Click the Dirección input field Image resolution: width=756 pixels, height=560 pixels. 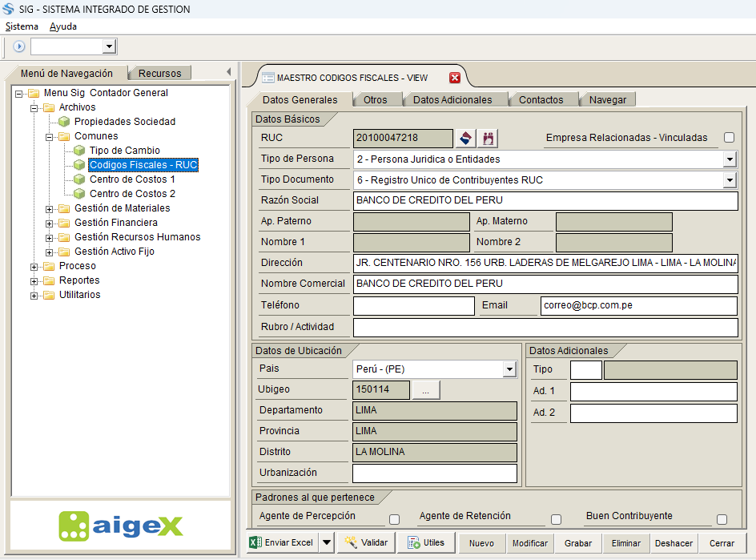click(545, 263)
